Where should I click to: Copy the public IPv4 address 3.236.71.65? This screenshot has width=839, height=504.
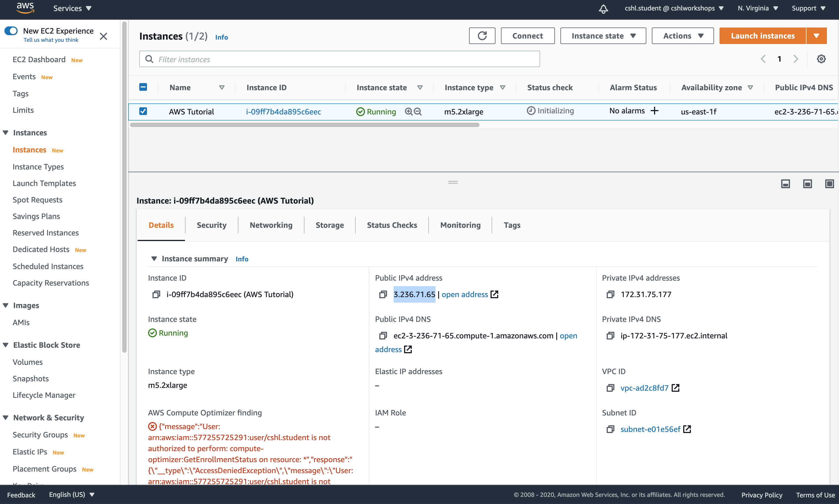click(x=383, y=294)
